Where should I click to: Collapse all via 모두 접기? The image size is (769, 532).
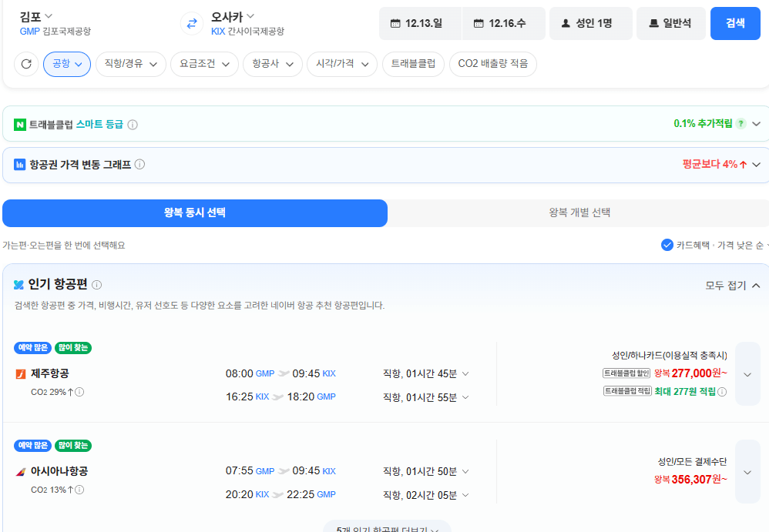[x=733, y=285]
